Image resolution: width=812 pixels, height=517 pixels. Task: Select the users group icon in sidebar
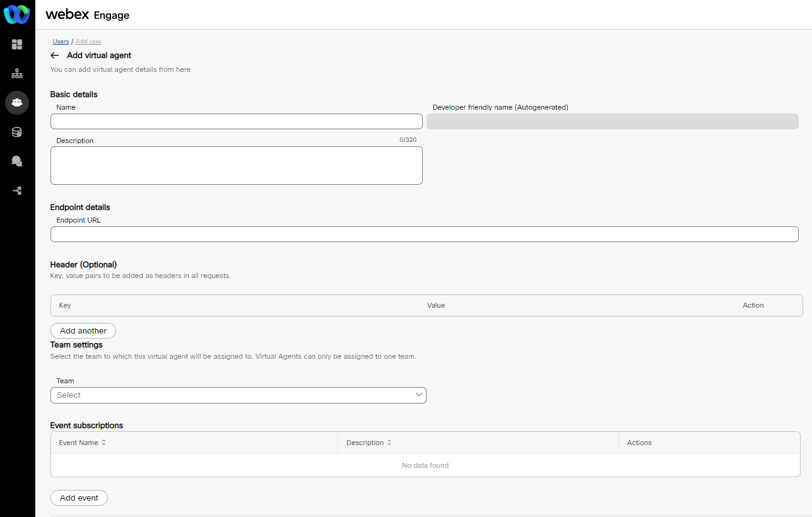click(x=17, y=103)
